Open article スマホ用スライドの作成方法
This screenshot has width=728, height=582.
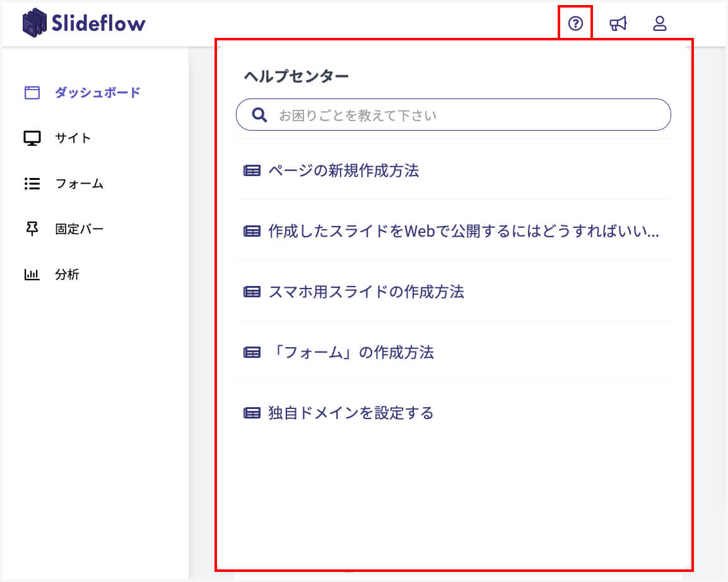pyautogui.click(x=366, y=292)
